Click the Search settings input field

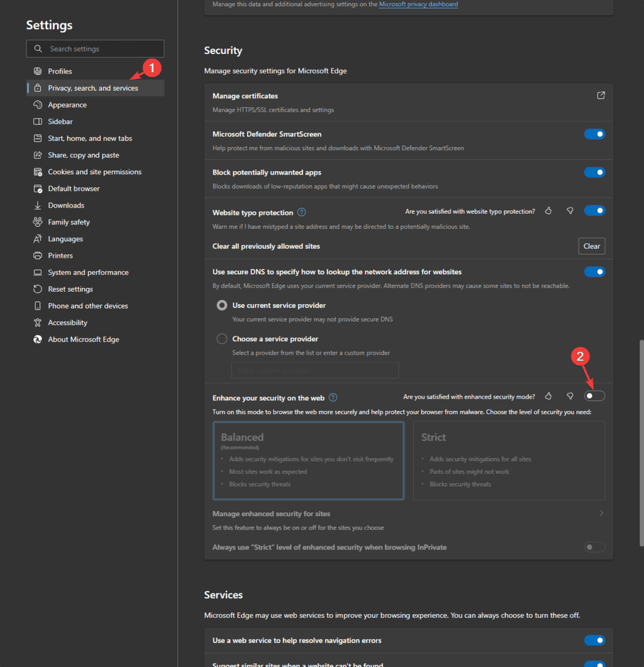[x=96, y=48]
